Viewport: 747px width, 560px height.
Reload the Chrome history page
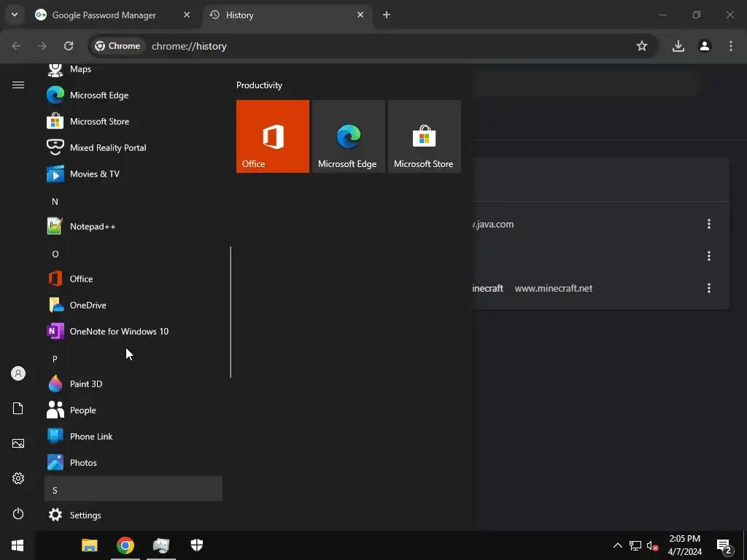[69, 46]
